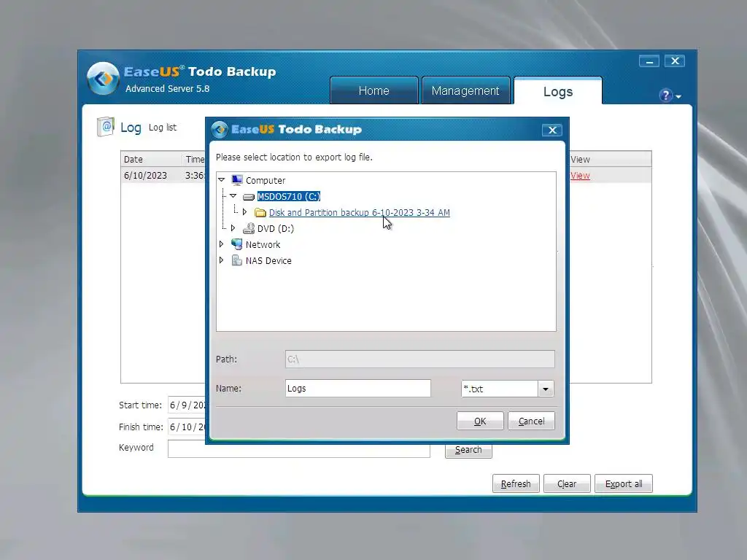
Task: Click the MSDOS710 drive icon
Action: click(249, 197)
